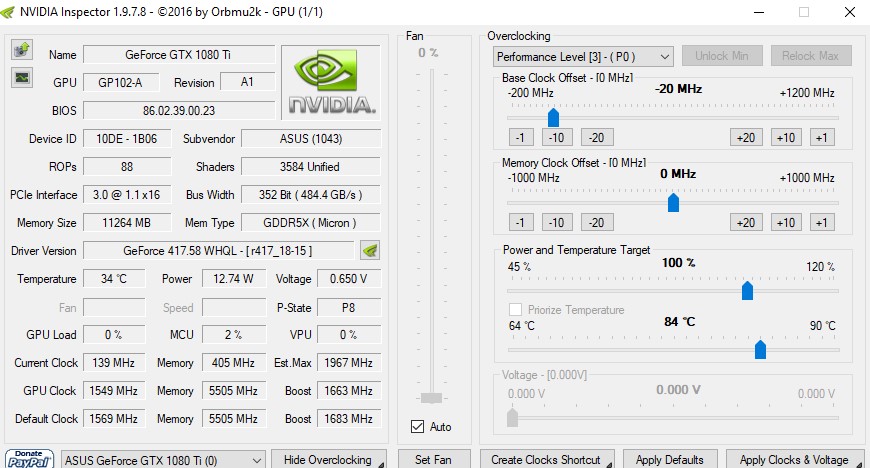The height and width of the screenshot is (468, 870).
Task: Click the NVIDIA logo image
Action: tap(331, 82)
